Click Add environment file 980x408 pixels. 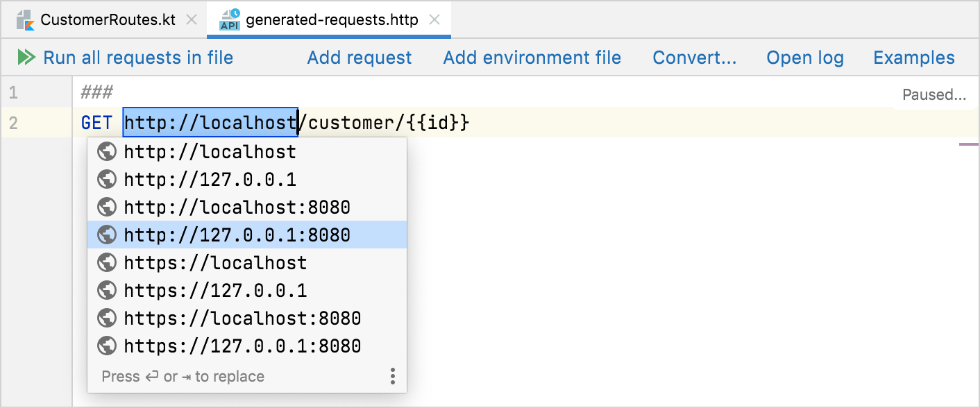[x=532, y=58]
